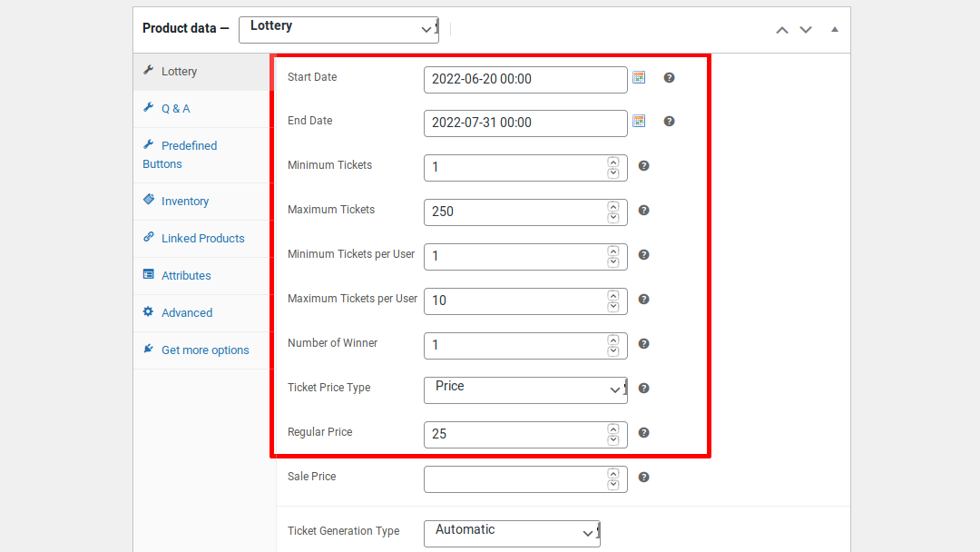Viewport: 980px width, 552px height.
Task: Open the Ticket Generation Type dropdown
Action: 512,533
